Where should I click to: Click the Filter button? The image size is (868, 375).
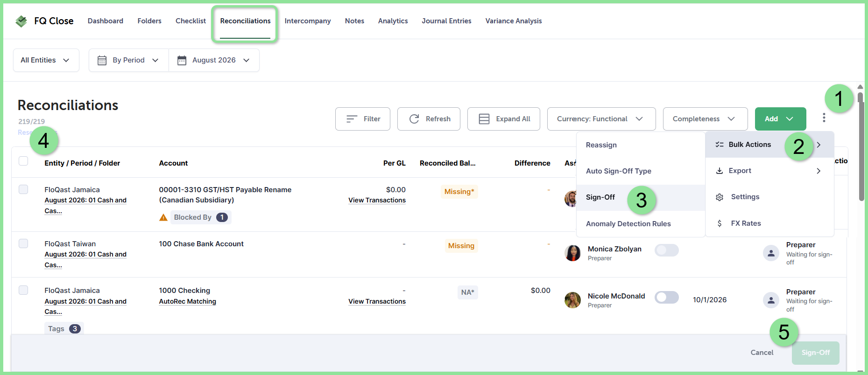click(x=363, y=119)
